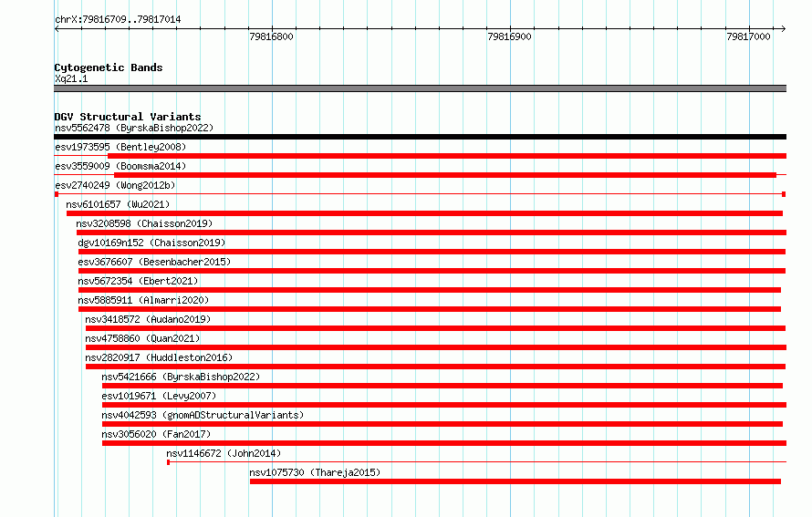The image size is (812, 517).
Task: Click the red bar below nsv1075730 (Thareja2015)
Action: tap(515, 481)
